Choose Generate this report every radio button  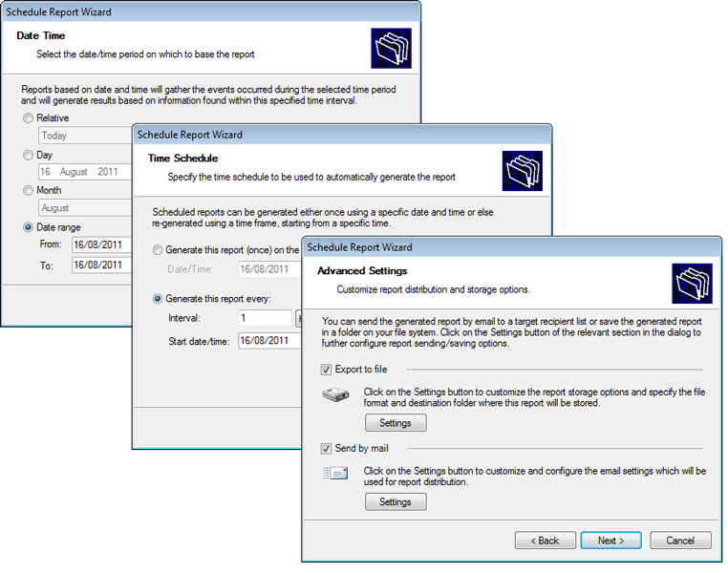[158, 299]
